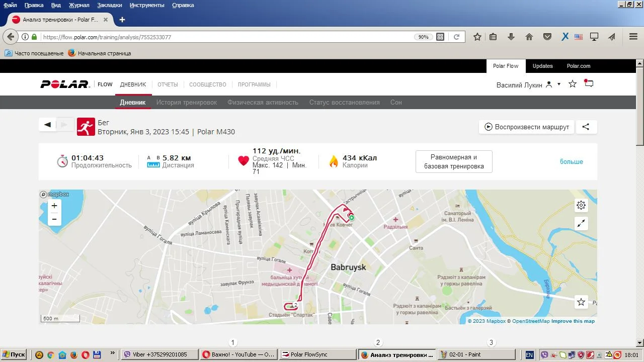Switch to История тренировок tab
This screenshot has width=644, height=362.
pyautogui.click(x=187, y=102)
